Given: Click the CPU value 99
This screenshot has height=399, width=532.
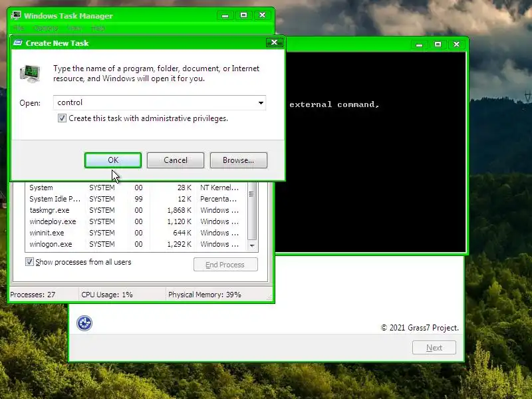Looking at the screenshot, I should pyautogui.click(x=138, y=199).
